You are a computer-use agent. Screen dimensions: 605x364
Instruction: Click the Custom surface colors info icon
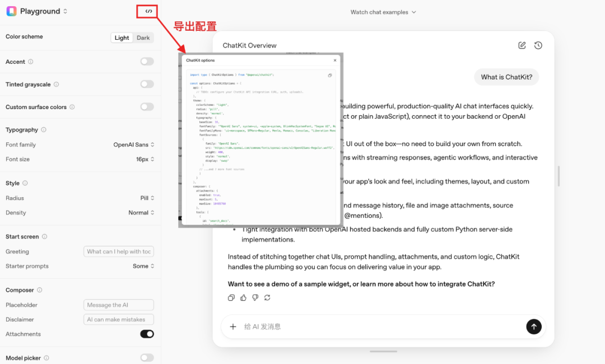[72, 107]
